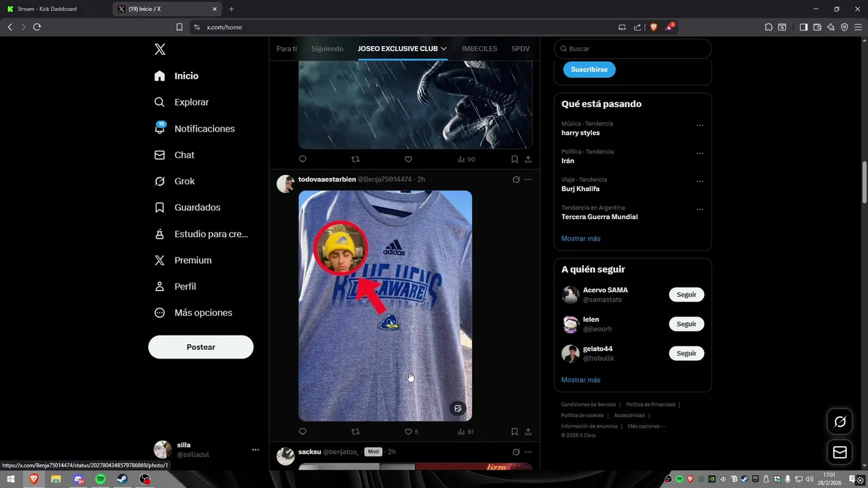
Task: Ask Grok about todovaaestarbien post
Action: (516, 180)
